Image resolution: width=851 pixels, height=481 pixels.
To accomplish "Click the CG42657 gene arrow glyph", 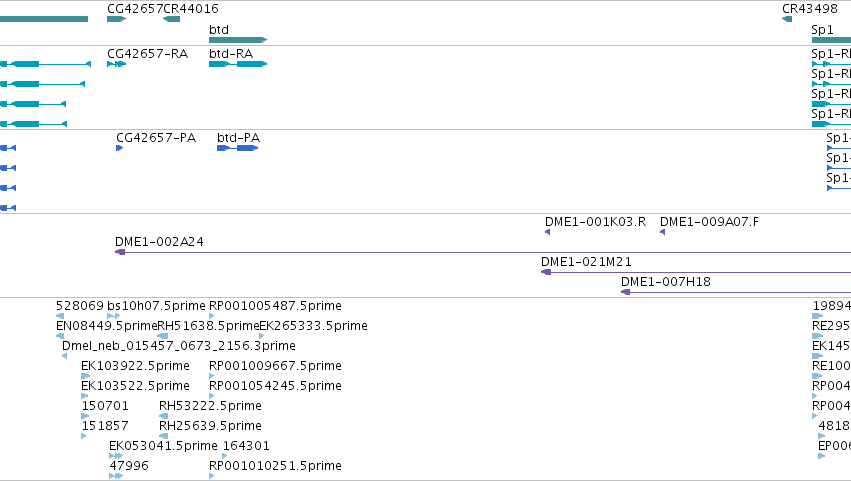I will click(116, 20).
